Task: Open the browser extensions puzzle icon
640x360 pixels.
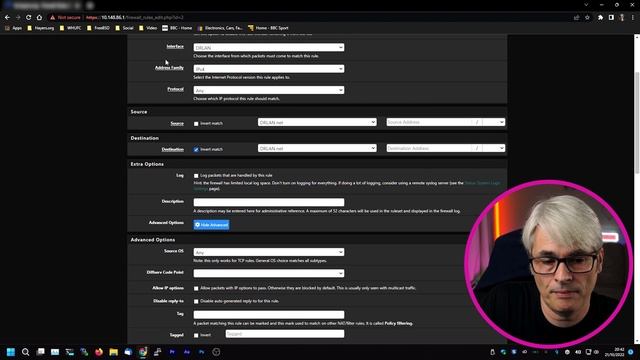Action: coord(600,18)
